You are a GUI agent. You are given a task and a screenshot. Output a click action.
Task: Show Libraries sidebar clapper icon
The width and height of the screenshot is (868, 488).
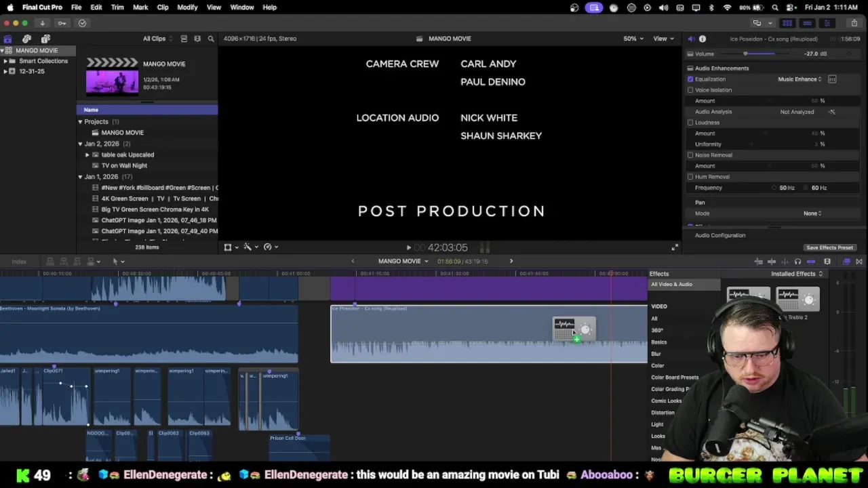click(x=7, y=39)
